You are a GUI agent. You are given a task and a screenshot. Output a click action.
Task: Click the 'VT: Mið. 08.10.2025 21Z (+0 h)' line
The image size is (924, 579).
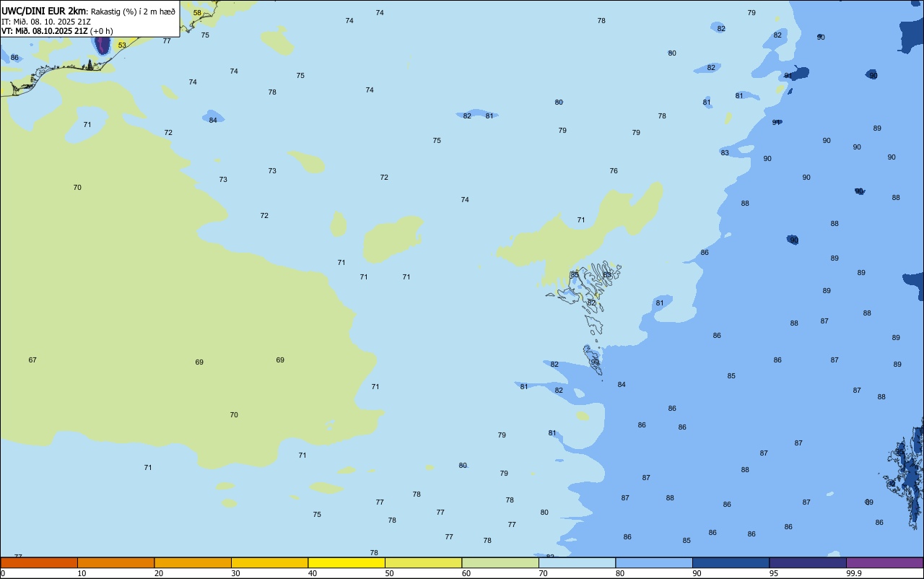tap(57, 31)
